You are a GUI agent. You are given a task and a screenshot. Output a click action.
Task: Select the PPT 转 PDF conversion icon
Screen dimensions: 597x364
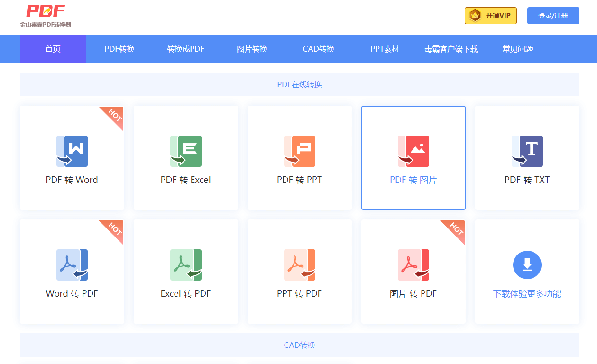pyautogui.click(x=299, y=264)
